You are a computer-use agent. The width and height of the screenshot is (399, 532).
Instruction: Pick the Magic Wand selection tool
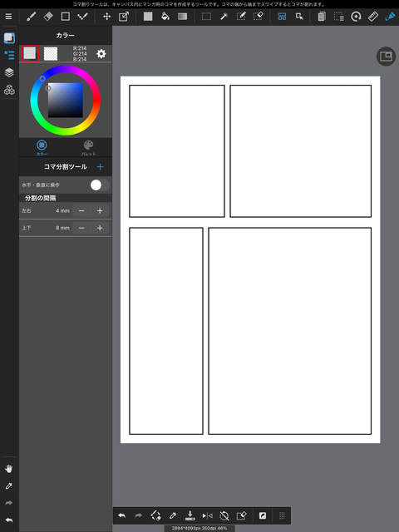tap(224, 17)
